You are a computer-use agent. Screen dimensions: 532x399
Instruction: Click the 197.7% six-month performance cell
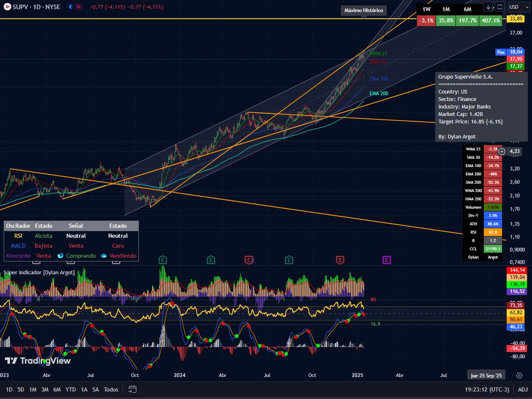tap(468, 20)
